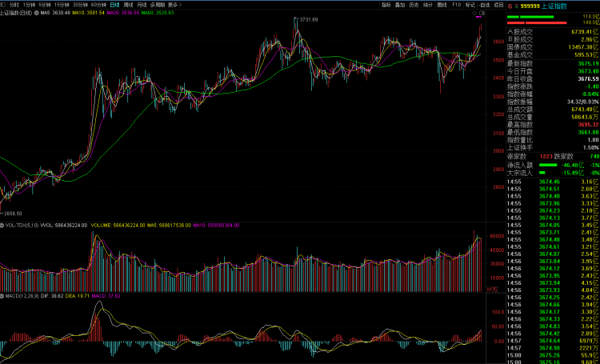
Task: Switch to the 月线 monthly chart
Action: coord(142,5)
